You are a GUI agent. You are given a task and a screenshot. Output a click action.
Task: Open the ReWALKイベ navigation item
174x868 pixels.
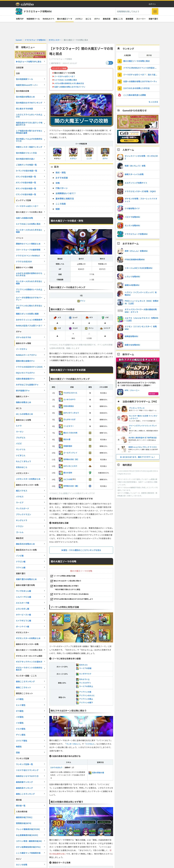coord(48,19)
